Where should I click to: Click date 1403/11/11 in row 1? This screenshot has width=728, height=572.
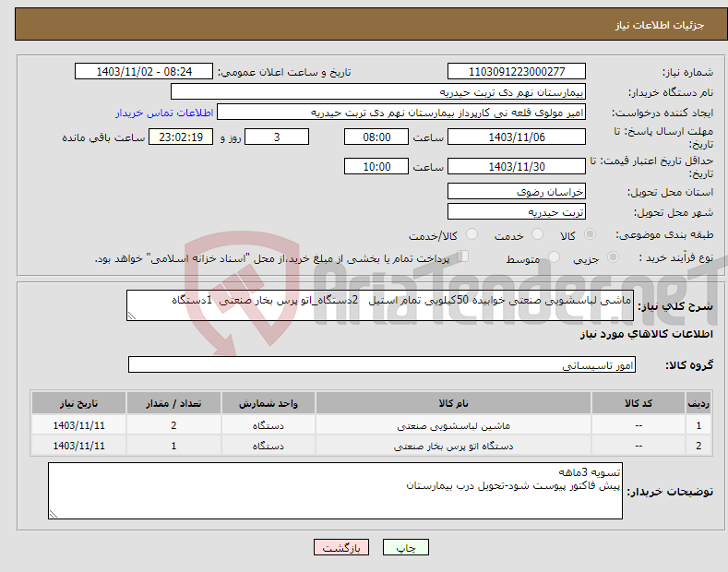point(79,425)
